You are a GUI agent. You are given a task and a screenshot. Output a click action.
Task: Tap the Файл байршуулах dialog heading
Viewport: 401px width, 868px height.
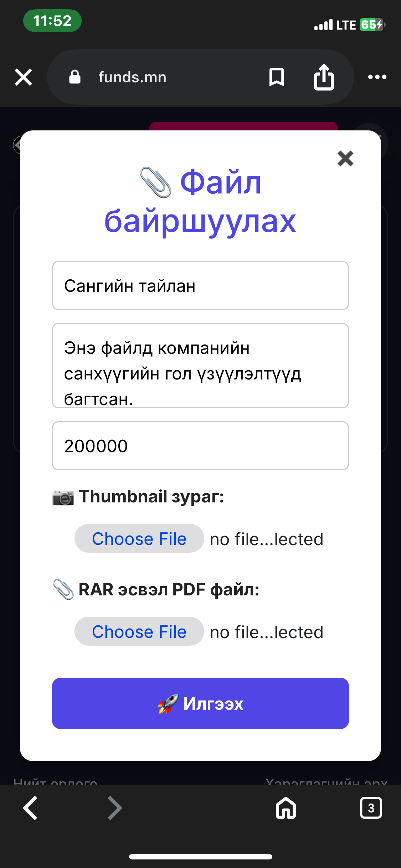200,201
